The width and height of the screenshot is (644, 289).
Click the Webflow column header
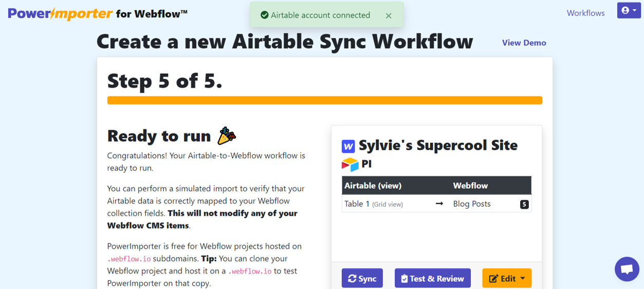pos(470,186)
